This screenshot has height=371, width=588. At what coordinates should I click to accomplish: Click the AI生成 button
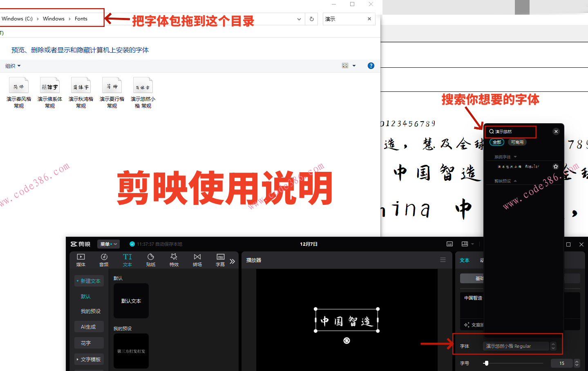click(x=89, y=327)
